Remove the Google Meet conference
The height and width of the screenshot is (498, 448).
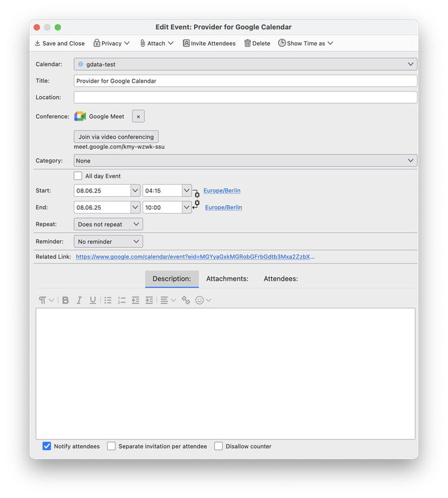pyautogui.click(x=138, y=116)
